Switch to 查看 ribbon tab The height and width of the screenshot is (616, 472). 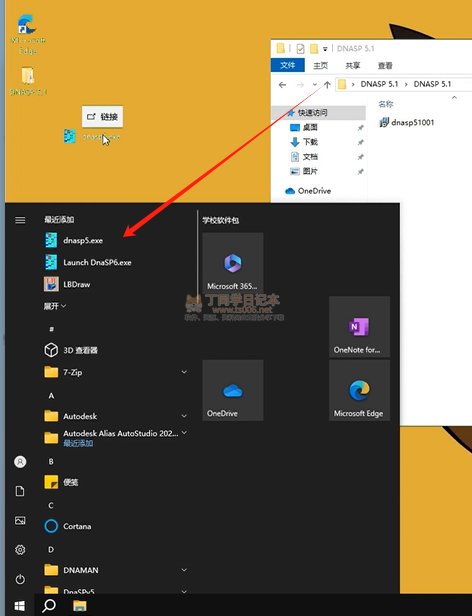(x=385, y=66)
